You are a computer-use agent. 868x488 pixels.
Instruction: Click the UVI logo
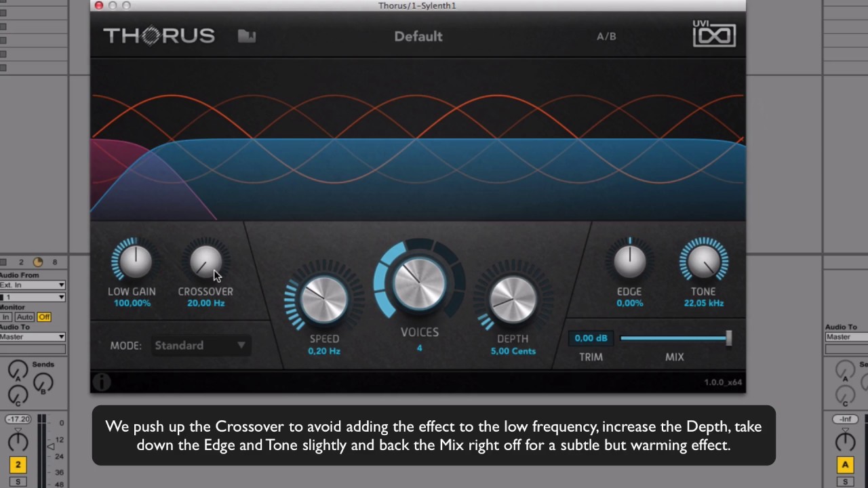(714, 33)
